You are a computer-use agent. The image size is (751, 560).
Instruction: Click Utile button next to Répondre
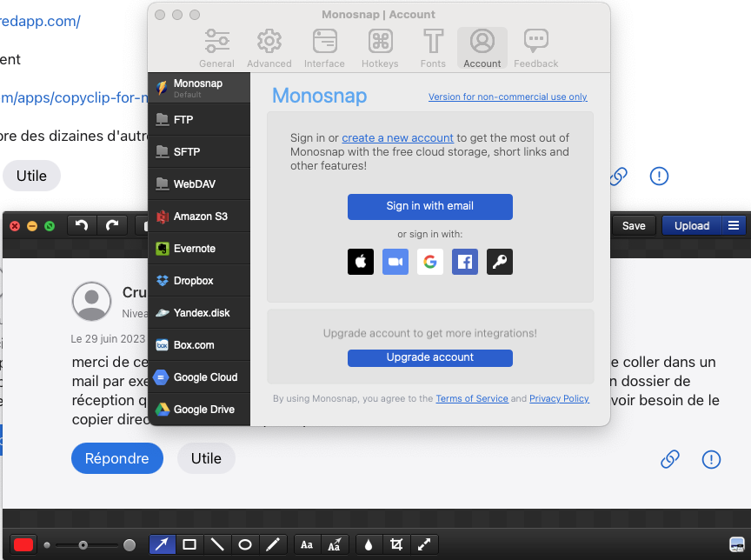point(206,458)
